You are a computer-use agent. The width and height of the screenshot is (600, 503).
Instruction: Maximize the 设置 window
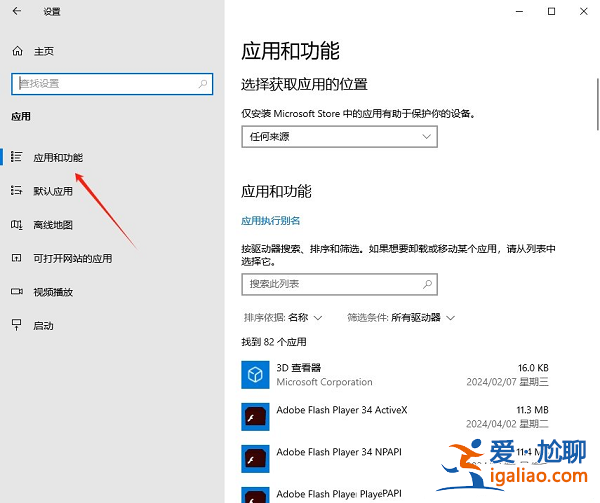(x=551, y=11)
